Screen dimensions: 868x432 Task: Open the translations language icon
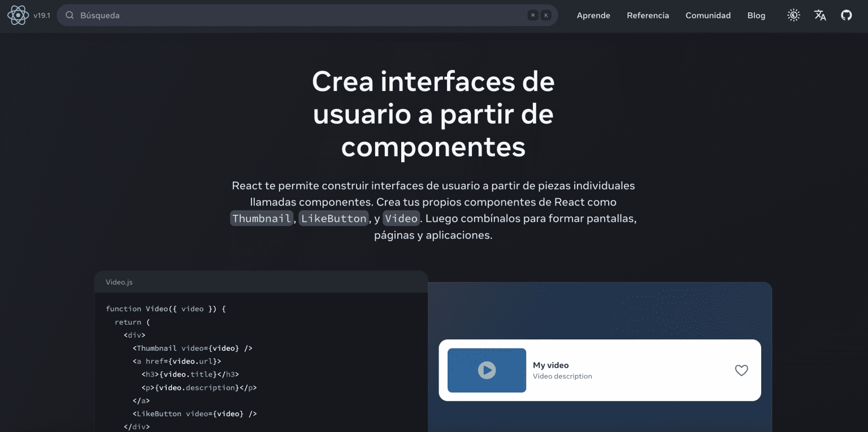(x=820, y=15)
